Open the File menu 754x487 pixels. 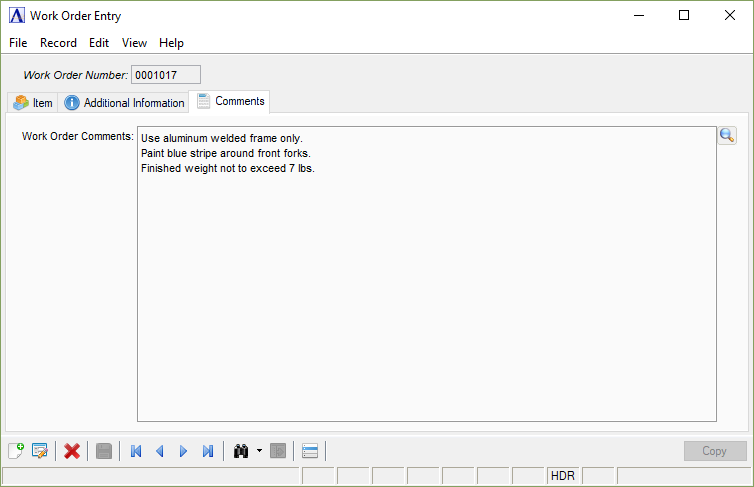tap(18, 43)
